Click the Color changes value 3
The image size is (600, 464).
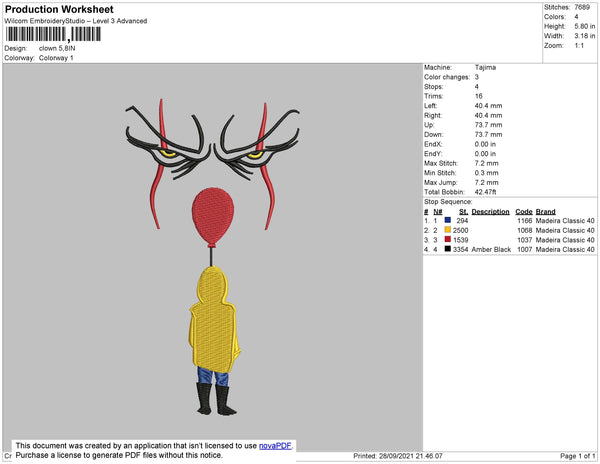point(477,77)
